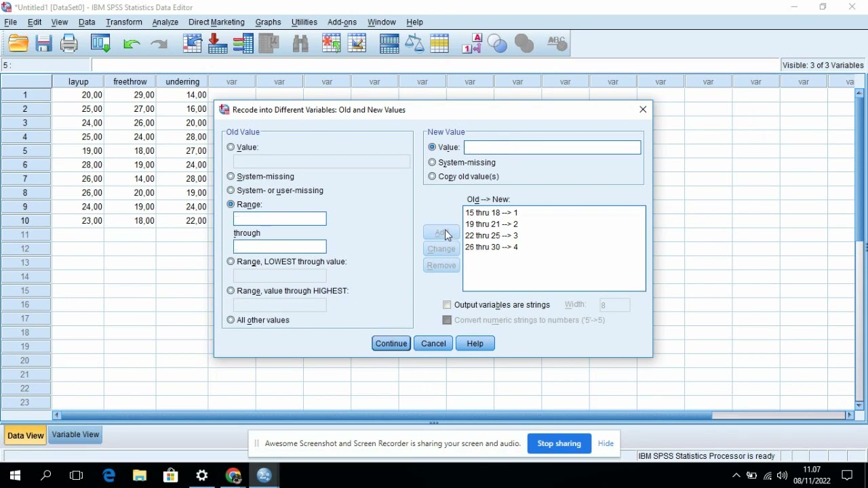Show all variables dark circles icon
Viewport: 868px width, 488px height.
[x=524, y=44]
